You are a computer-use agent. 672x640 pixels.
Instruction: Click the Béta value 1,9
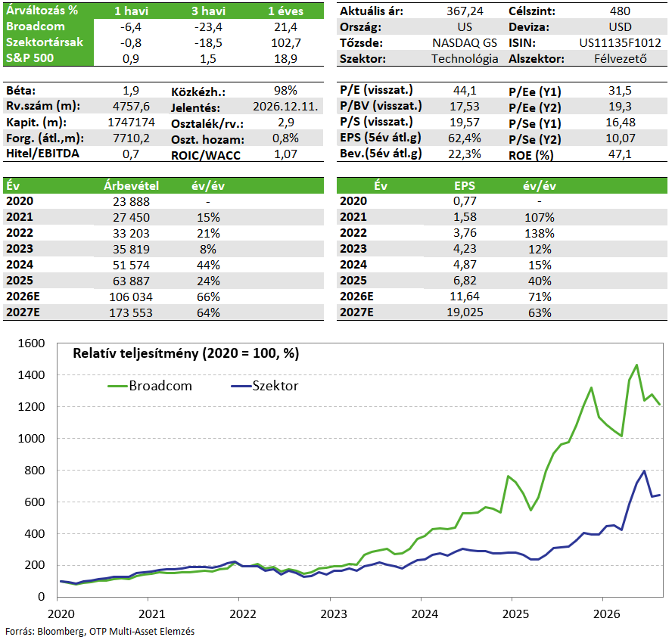click(x=131, y=91)
